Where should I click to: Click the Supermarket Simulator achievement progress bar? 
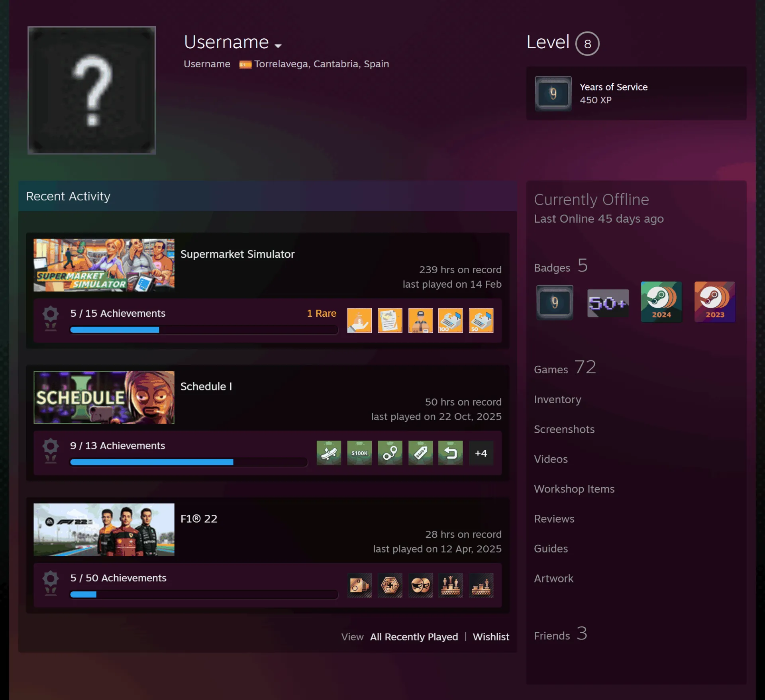[x=204, y=329]
